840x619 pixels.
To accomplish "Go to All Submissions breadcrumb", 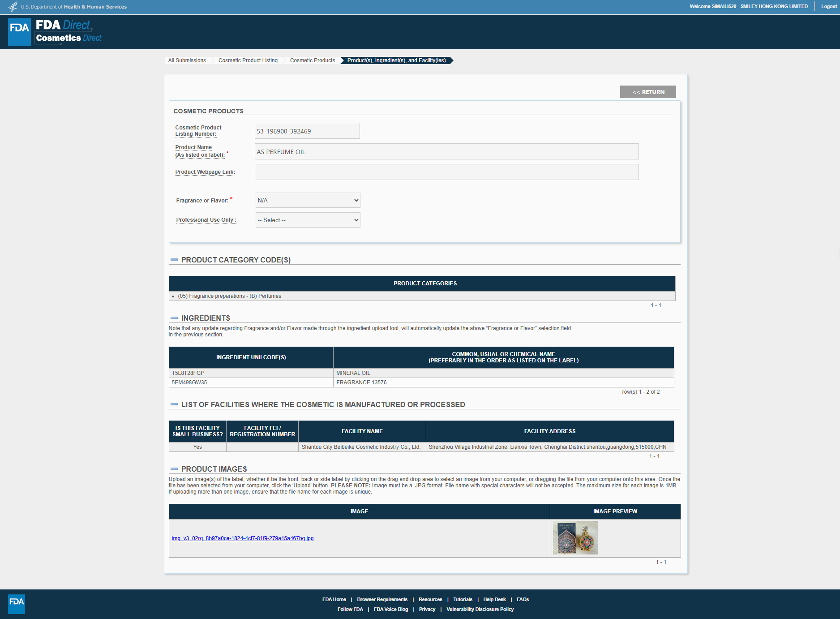I will pos(187,60).
